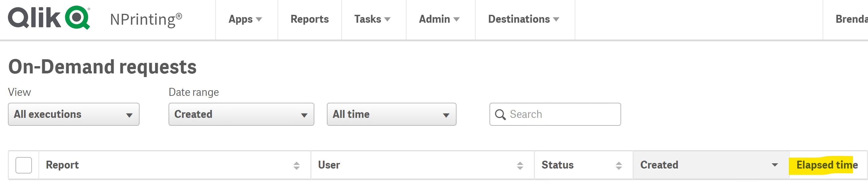Expand the Tasks menu
The image size is (868, 186).
372,19
